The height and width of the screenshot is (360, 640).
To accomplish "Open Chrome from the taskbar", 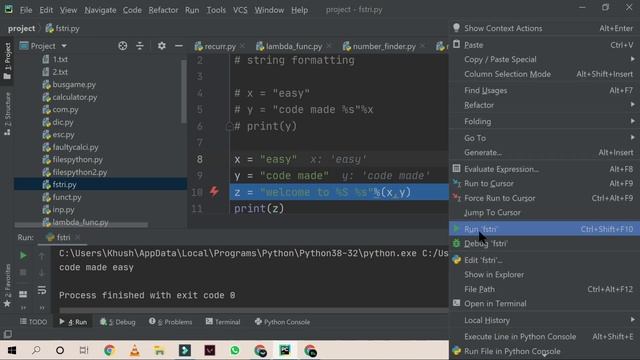I will (x=109, y=350).
